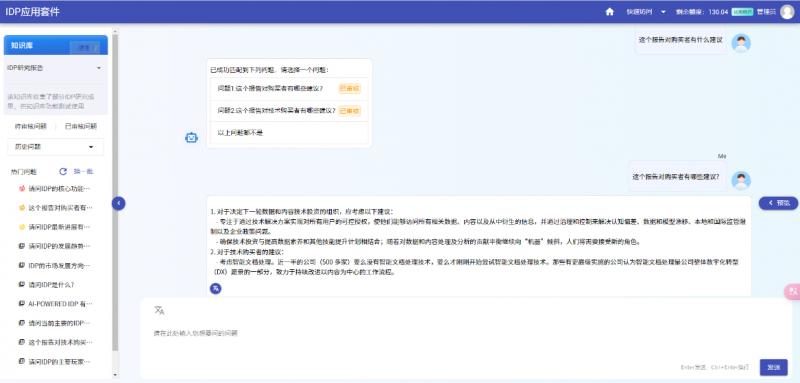This screenshot has height=383, width=800.
Task: Select hot question 请问IDP的核心功能
Action: [59, 189]
